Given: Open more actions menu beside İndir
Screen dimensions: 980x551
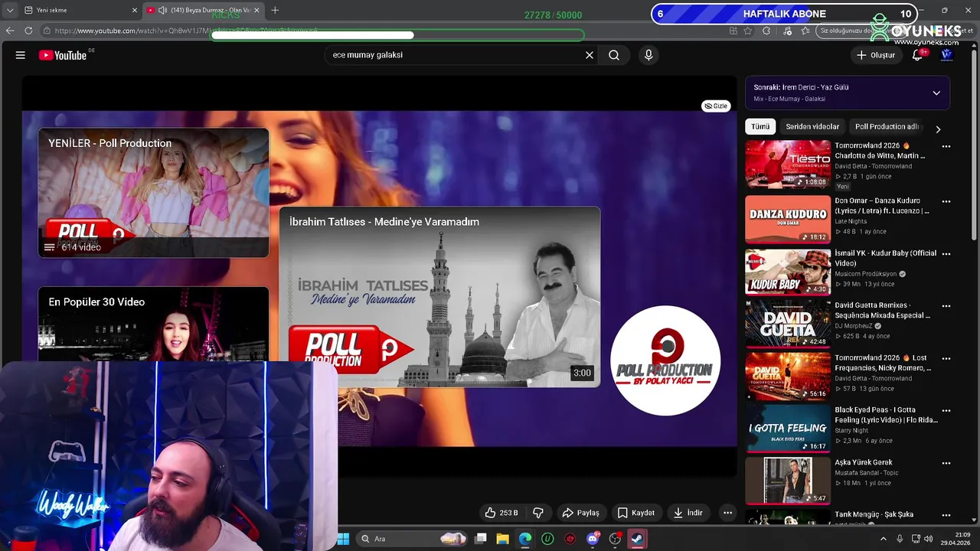Looking at the screenshot, I should [x=727, y=513].
